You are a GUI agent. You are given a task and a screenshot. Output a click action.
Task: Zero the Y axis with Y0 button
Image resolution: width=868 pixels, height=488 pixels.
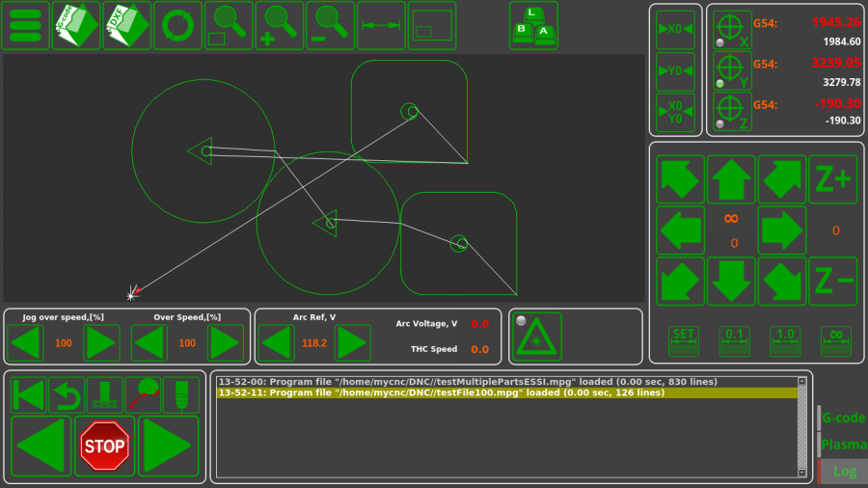click(675, 71)
